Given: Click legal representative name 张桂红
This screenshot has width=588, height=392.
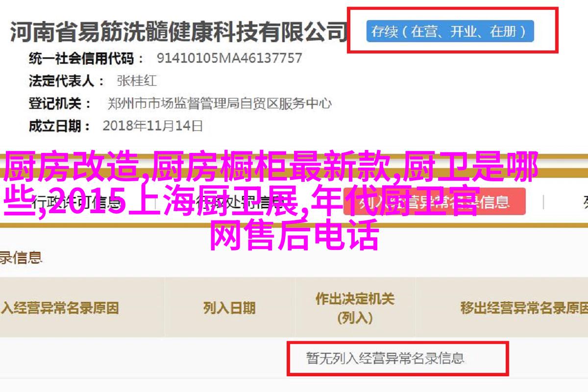Looking at the screenshot, I should tap(137, 80).
